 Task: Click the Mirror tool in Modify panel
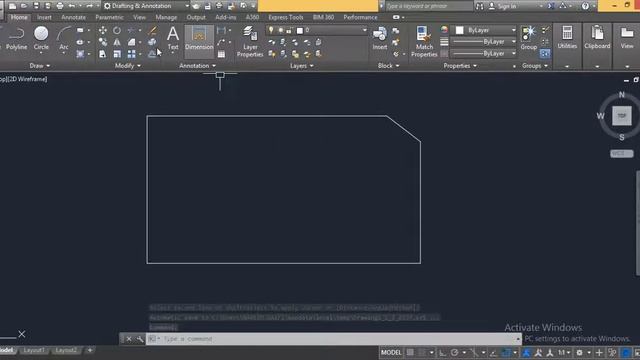pyautogui.click(x=117, y=42)
